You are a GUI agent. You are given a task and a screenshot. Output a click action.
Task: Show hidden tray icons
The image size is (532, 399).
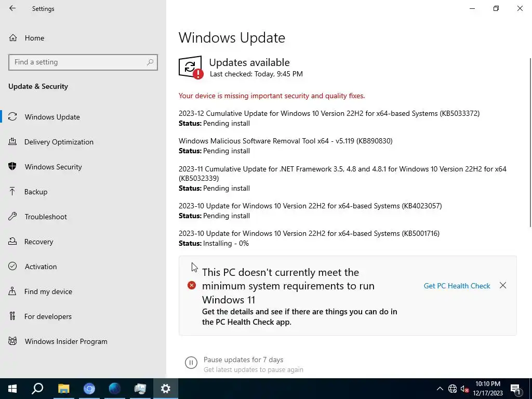(x=440, y=389)
